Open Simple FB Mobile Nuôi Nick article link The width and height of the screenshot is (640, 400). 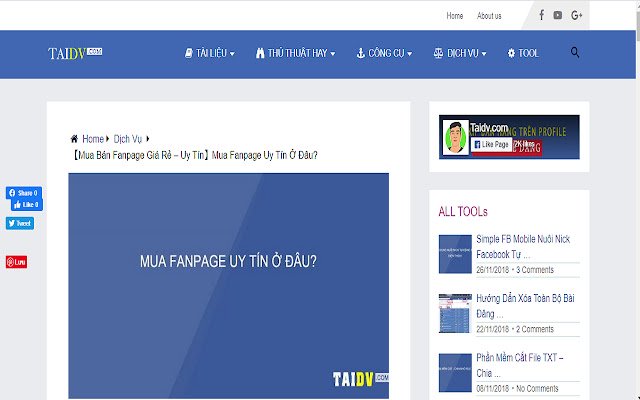(x=523, y=247)
